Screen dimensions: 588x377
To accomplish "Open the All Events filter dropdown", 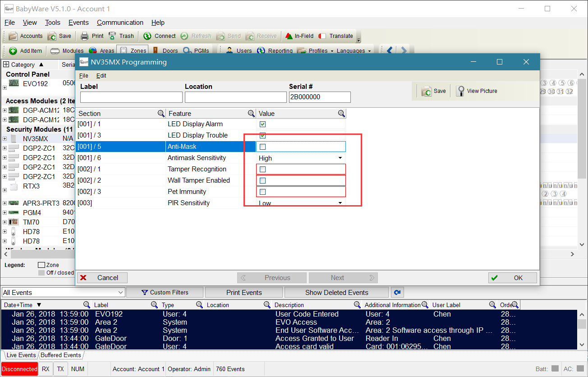I will point(120,292).
